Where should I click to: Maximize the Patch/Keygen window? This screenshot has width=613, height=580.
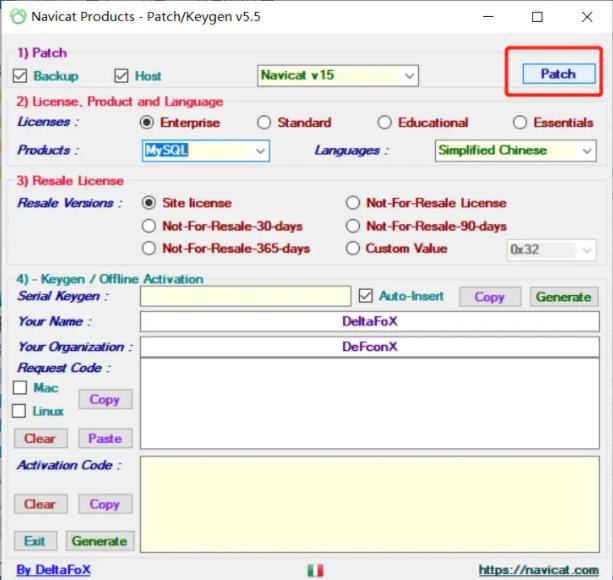pyautogui.click(x=537, y=17)
